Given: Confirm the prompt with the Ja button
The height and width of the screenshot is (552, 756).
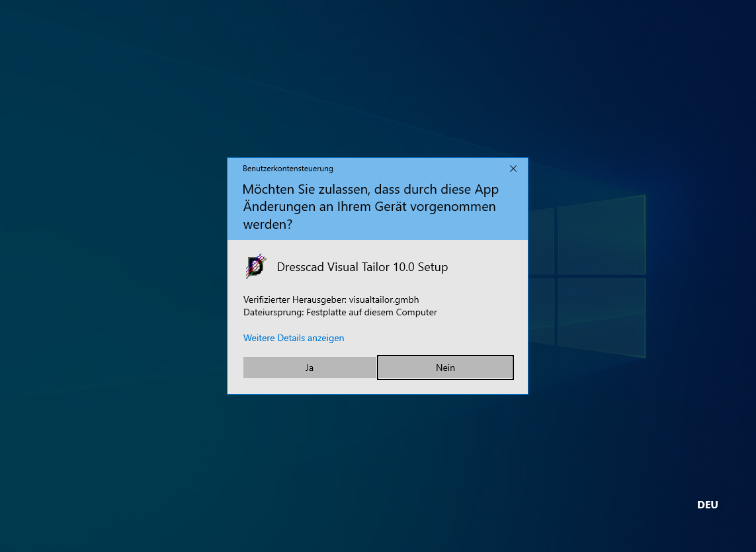Looking at the screenshot, I should point(310,368).
